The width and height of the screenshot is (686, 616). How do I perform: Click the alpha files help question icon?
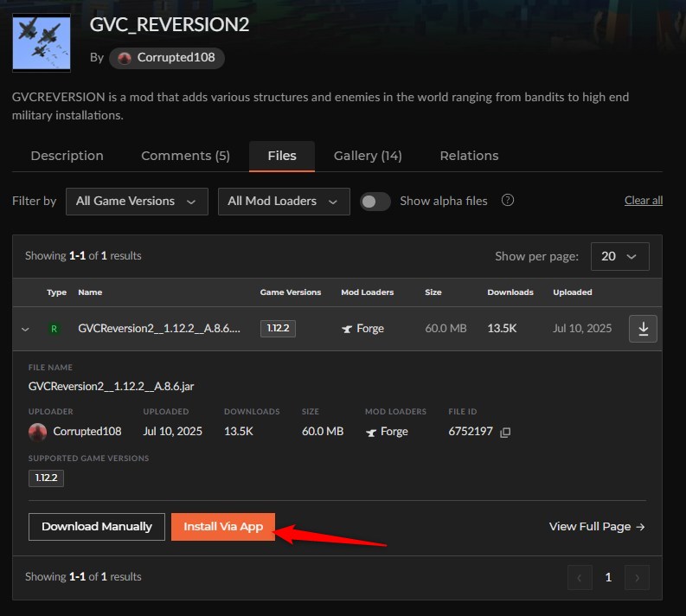(x=508, y=201)
